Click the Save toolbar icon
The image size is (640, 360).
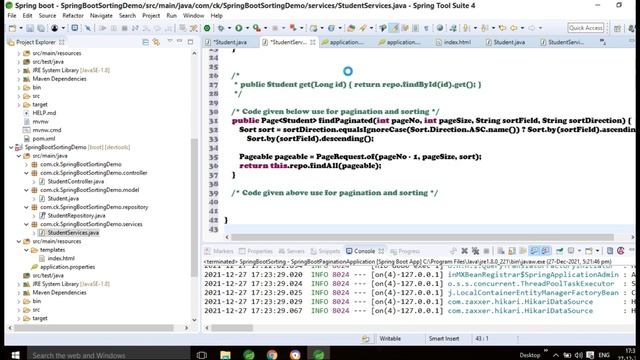tap(30, 28)
